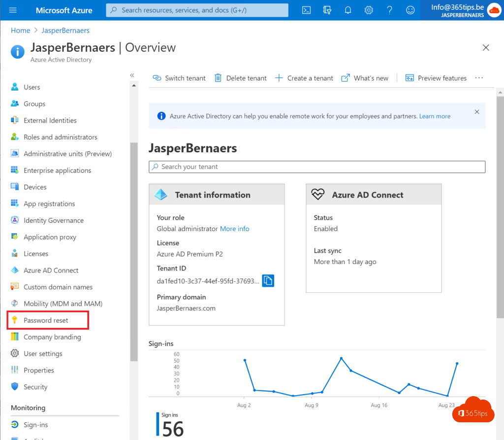The height and width of the screenshot is (440, 504).
Task: Open portal settings gear icon
Action: pos(369,10)
